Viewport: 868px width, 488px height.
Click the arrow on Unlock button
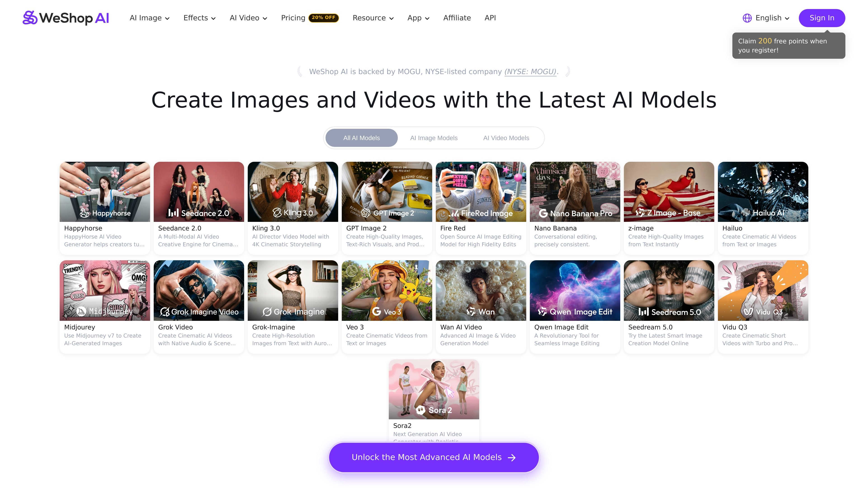(512, 457)
